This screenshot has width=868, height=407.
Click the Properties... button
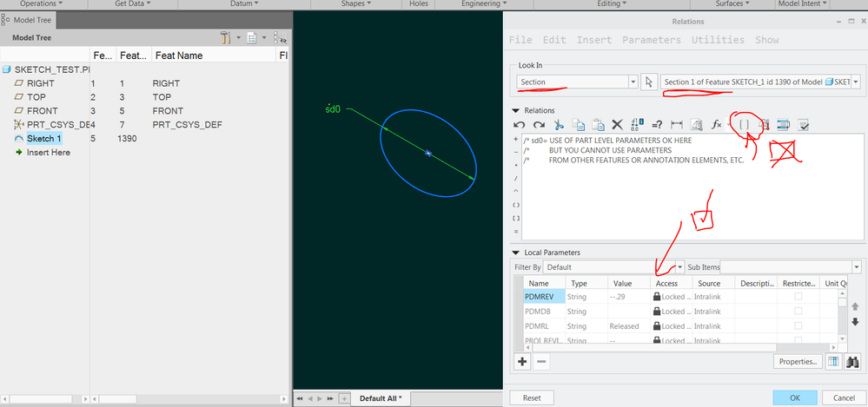click(x=797, y=362)
